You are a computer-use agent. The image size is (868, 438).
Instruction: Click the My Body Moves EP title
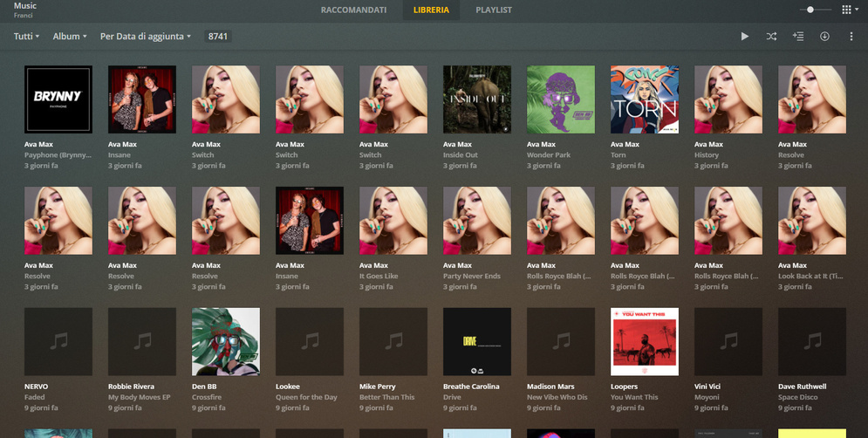pyautogui.click(x=139, y=397)
